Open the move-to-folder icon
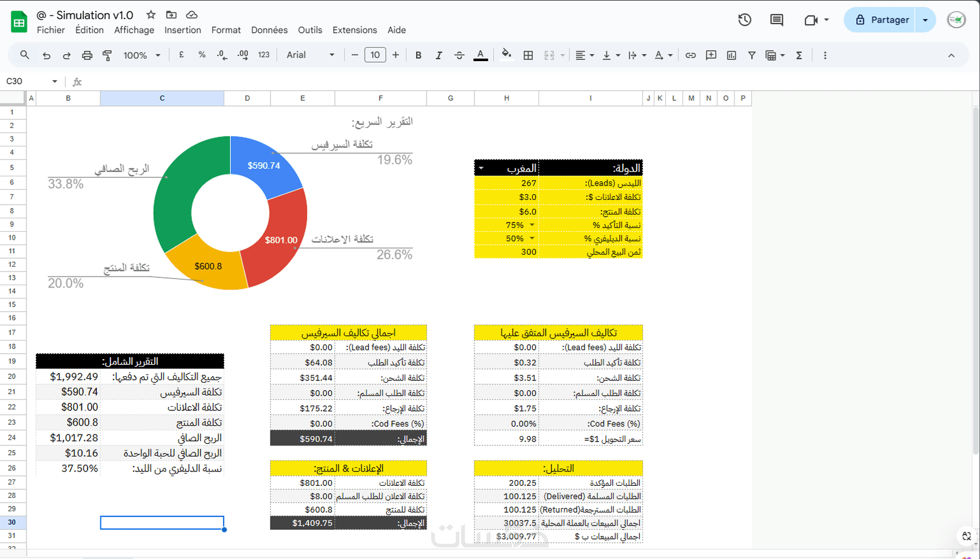980x559 pixels. [x=171, y=15]
